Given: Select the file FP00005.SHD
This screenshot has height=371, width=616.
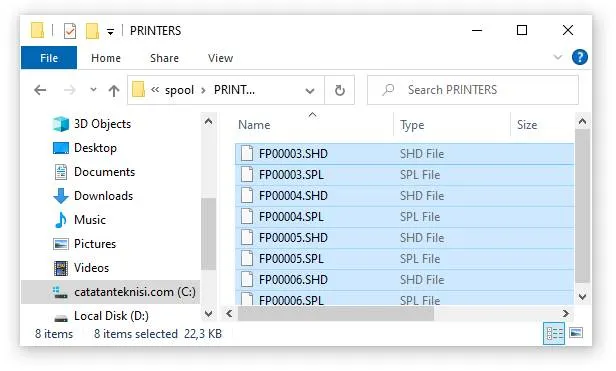Looking at the screenshot, I should tap(405, 238).
